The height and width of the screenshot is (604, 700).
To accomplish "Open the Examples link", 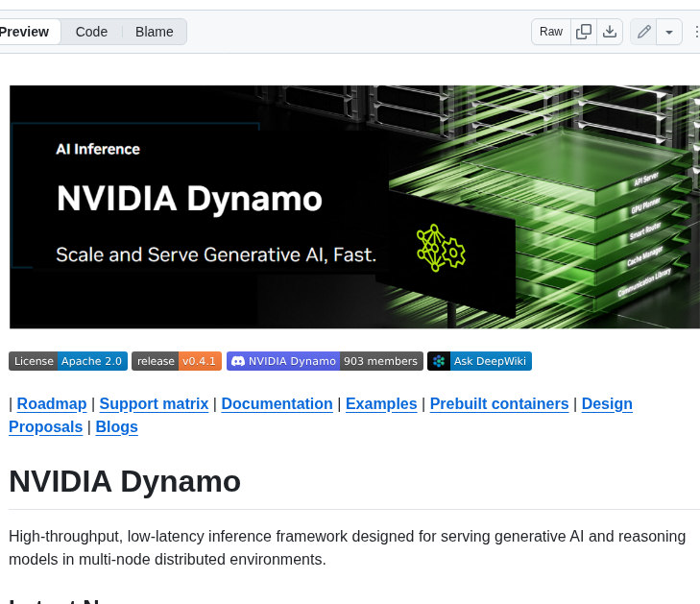I will [x=381, y=403].
